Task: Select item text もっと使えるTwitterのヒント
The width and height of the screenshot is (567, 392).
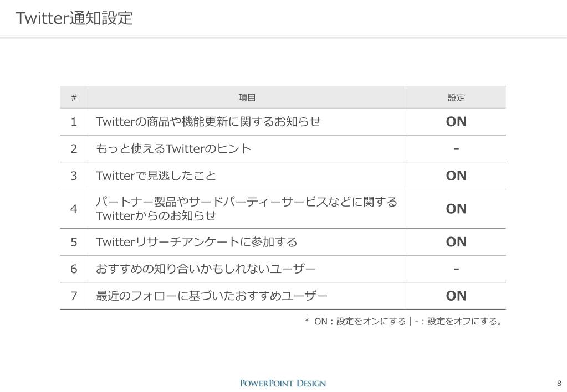Action: click(173, 148)
